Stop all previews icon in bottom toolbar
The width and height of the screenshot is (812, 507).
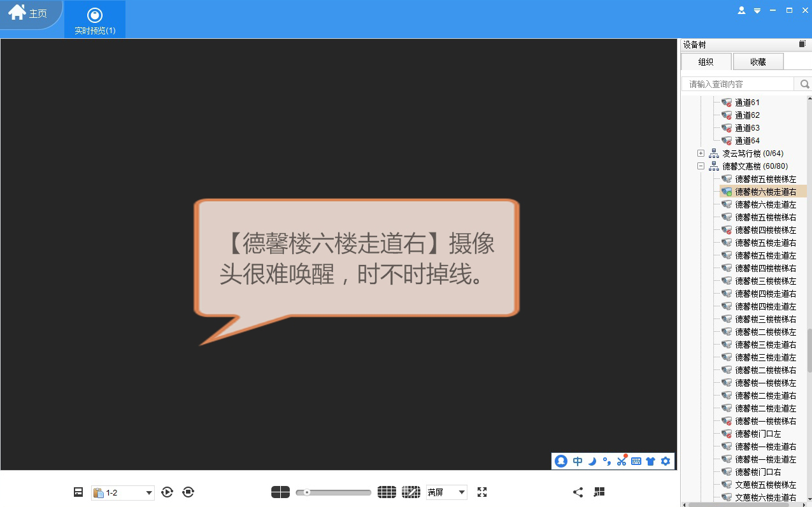coord(188,492)
